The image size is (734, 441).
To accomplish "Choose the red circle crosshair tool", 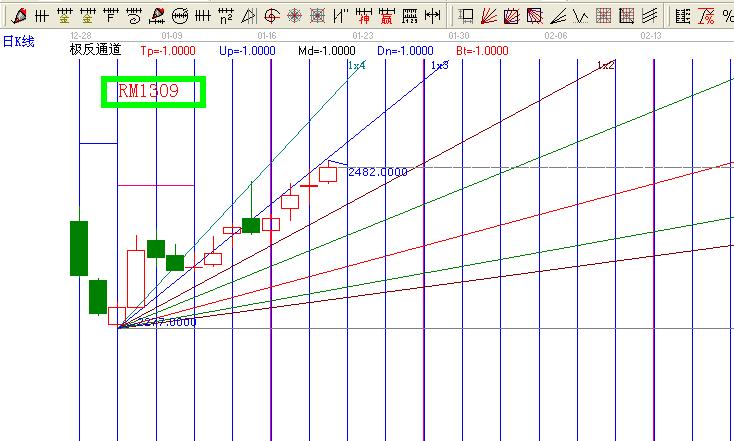I will coord(271,15).
